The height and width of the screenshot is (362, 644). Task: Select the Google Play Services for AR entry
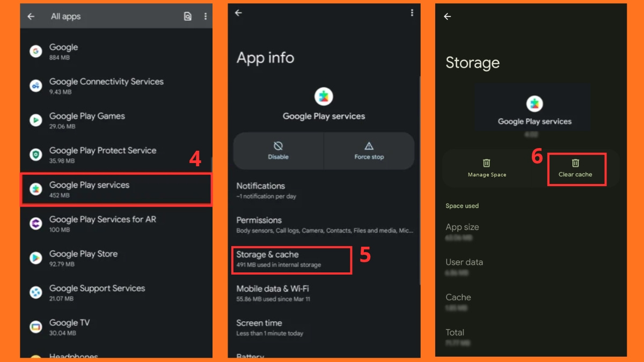click(x=103, y=224)
